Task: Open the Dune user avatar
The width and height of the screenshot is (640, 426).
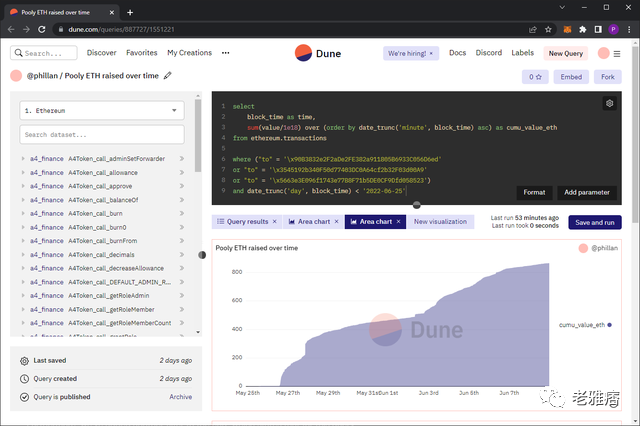Action: 603,53
